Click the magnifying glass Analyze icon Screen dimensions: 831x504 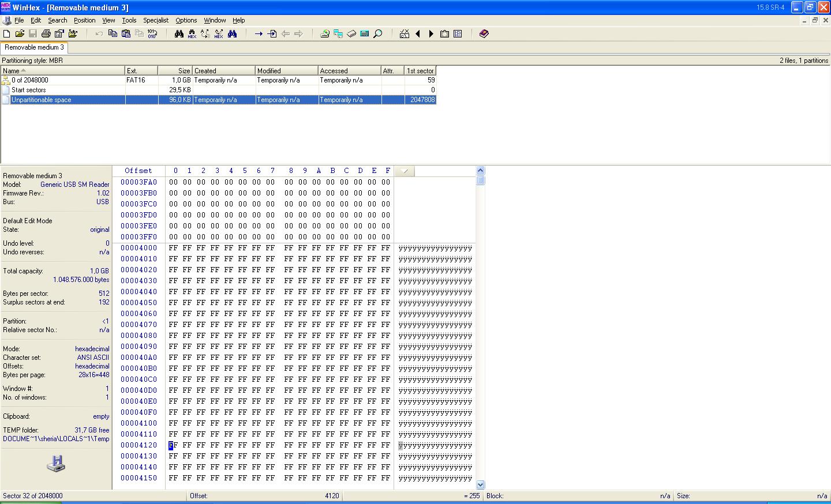pyautogui.click(x=378, y=34)
